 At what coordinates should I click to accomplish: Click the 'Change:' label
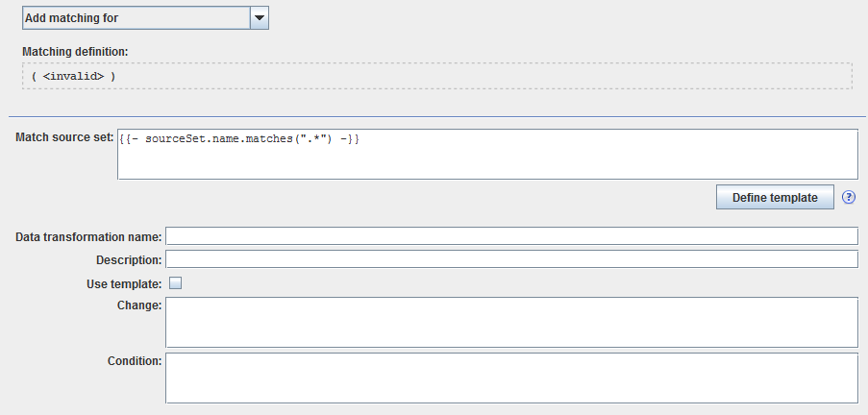(138, 305)
